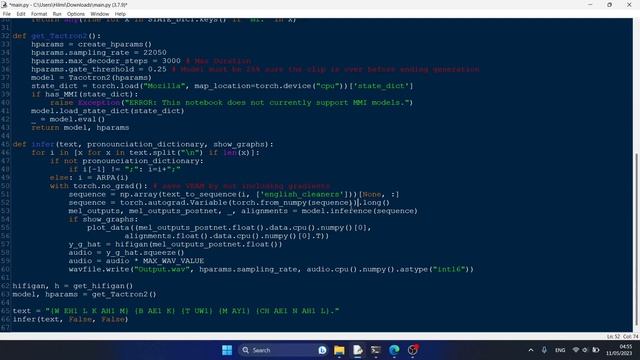This screenshot has height=360, width=640.
Task: Click on 'infer' function definition on line 45
Action: tap(43, 144)
